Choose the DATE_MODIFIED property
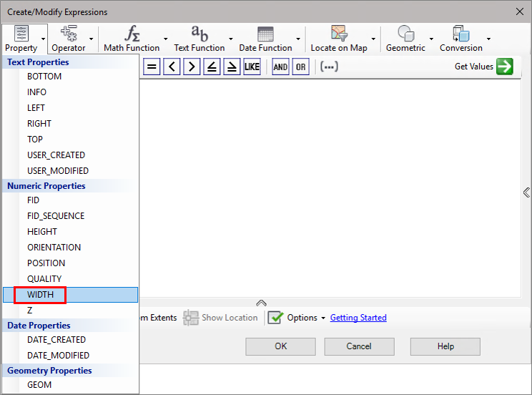This screenshot has width=532, height=395. tap(70, 355)
